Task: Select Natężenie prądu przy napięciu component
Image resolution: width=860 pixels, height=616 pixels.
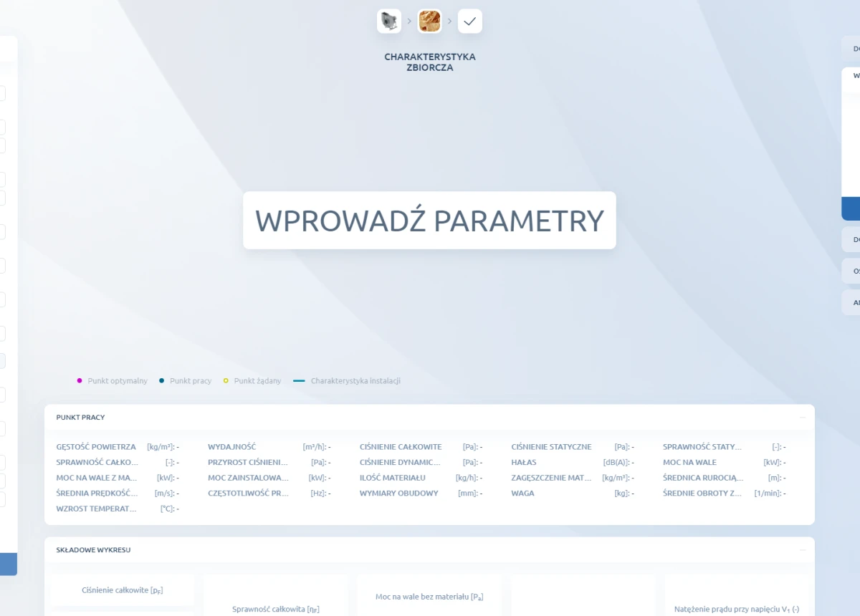Action: click(x=736, y=609)
